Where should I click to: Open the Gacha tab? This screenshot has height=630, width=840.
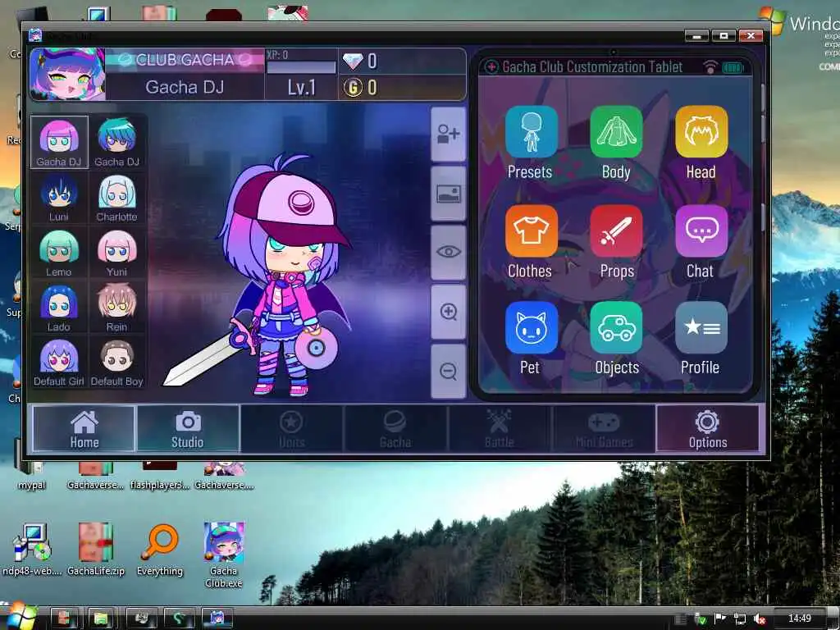(395, 428)
